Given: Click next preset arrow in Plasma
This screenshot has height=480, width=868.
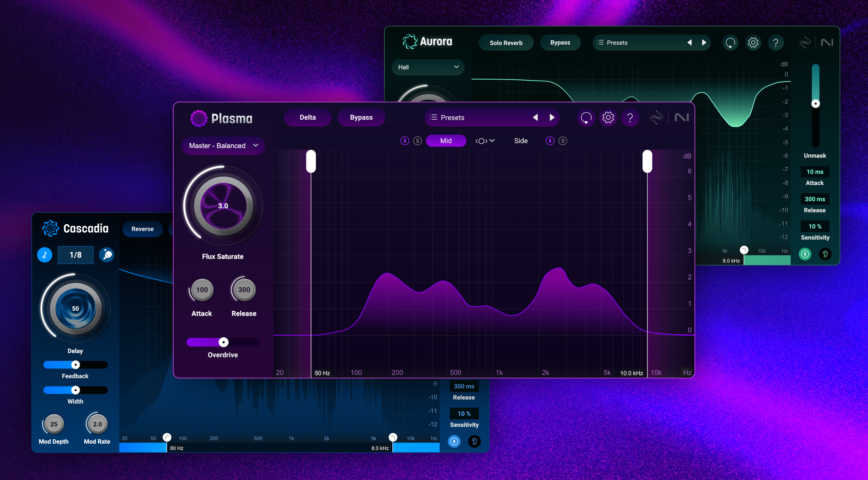Looking at the screenshot, I should coord(552,118).
